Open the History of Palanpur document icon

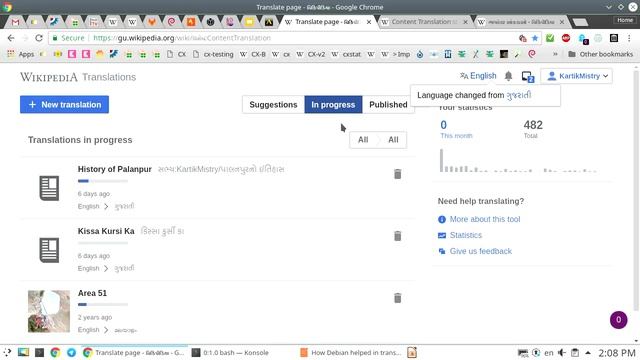click(x=49, y=188)
